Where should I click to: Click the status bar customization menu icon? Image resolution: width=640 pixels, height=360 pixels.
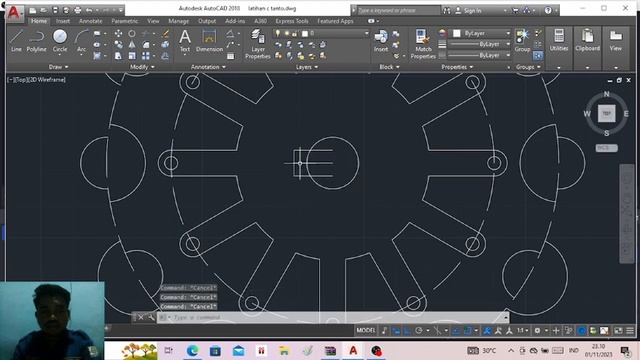pyautogui.click(x=630, y=331)
